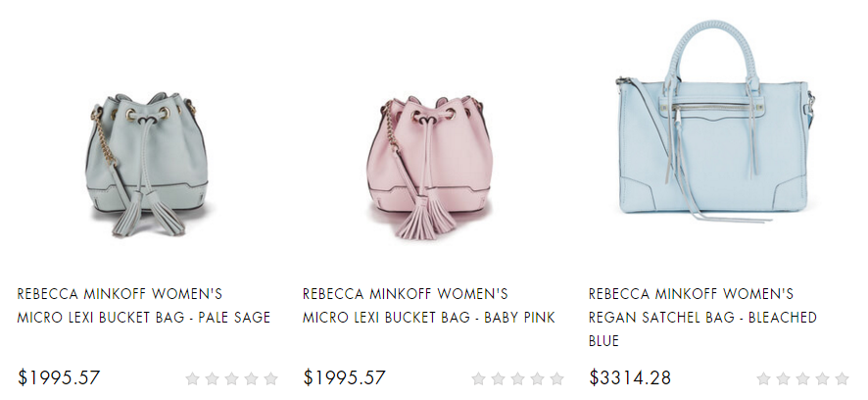Viewport: 868px width, 400px height.
Task: Select fourth star for Pale Sage bag
Action: pyautogui.click(x=252, y=378)
